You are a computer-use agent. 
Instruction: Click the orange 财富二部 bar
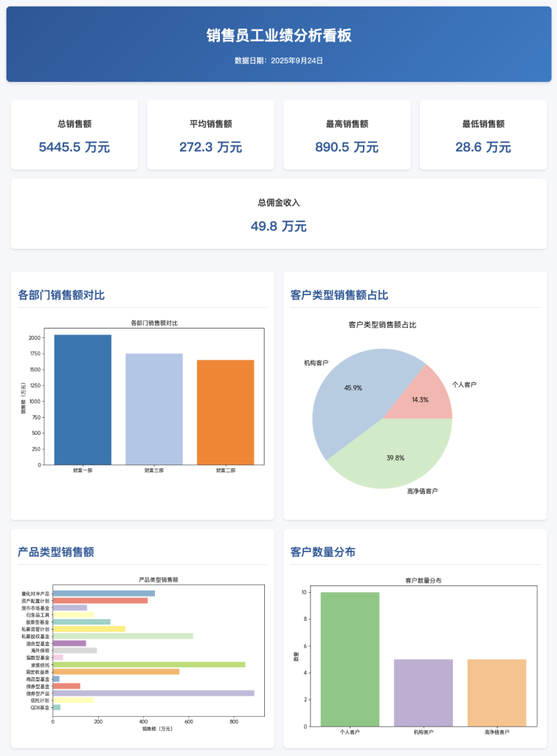click(x=225, y=412)
